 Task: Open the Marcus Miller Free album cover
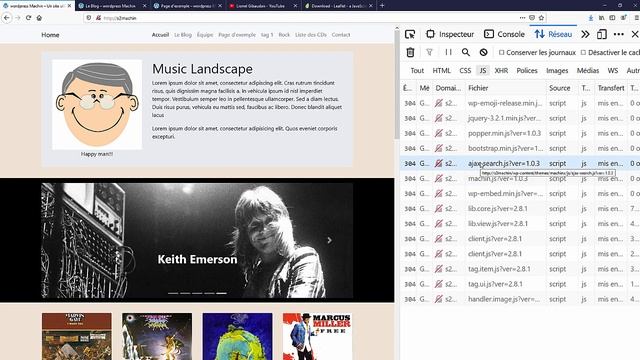[318, 336]
